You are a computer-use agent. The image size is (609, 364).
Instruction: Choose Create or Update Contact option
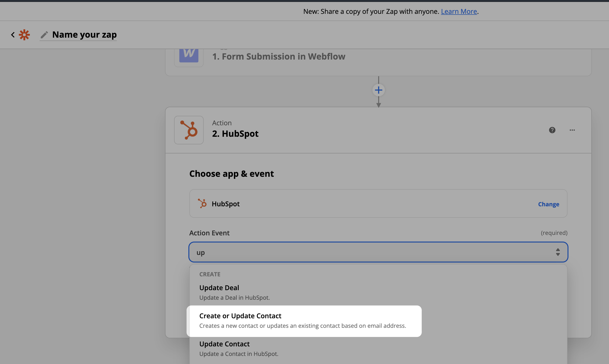pyautogui.click(x=304, y=321)
